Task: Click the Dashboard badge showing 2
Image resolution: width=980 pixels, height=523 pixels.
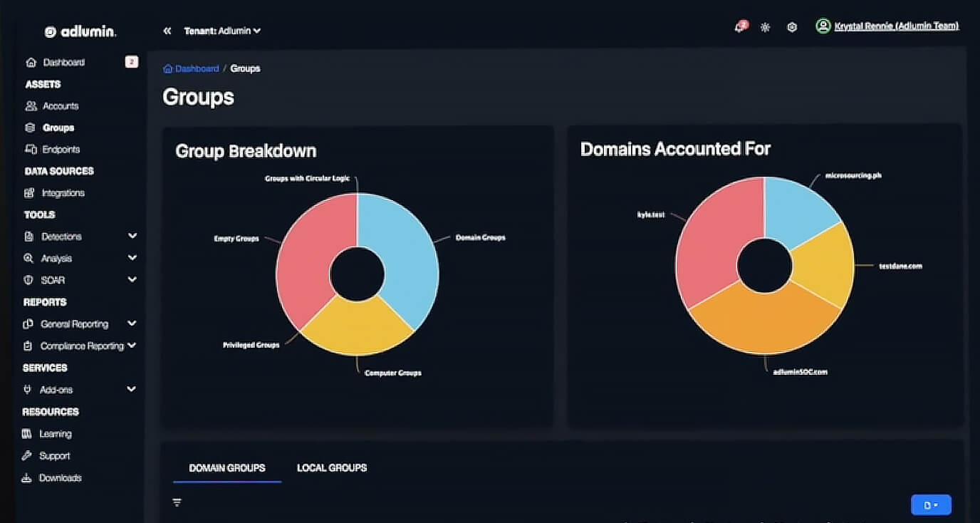Action: 132,62
